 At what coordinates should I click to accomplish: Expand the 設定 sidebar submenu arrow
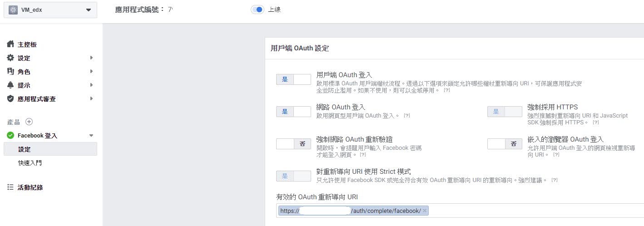tap(91, 58)
